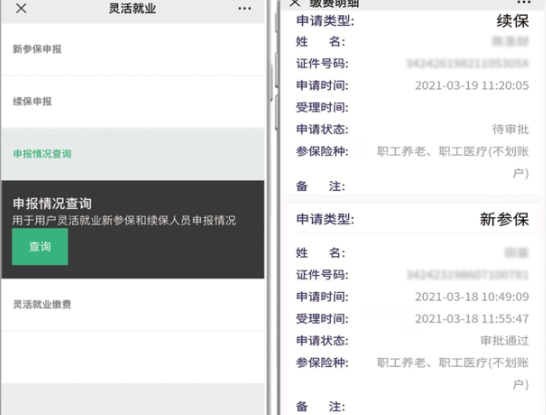Select the description 用于用户灵活就业新参保和续保人员申报情况
This screenshot has height=415, width=546.
tap(124, 220)
